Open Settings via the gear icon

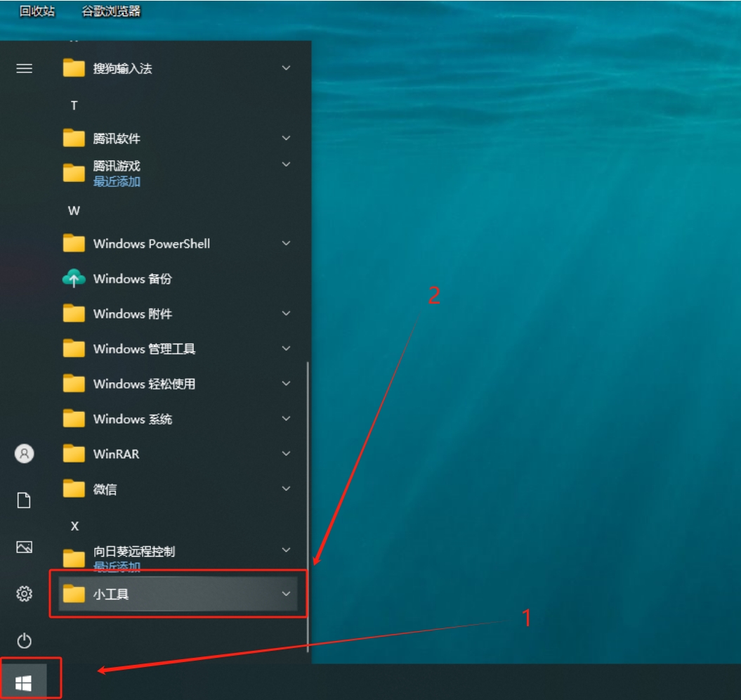tap(25, 594)
